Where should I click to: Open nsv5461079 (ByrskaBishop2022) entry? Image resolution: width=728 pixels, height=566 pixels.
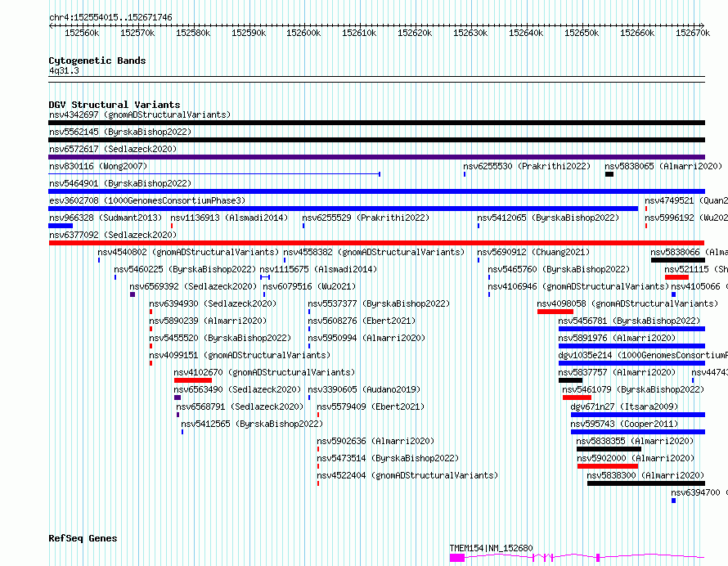point(633,389)
